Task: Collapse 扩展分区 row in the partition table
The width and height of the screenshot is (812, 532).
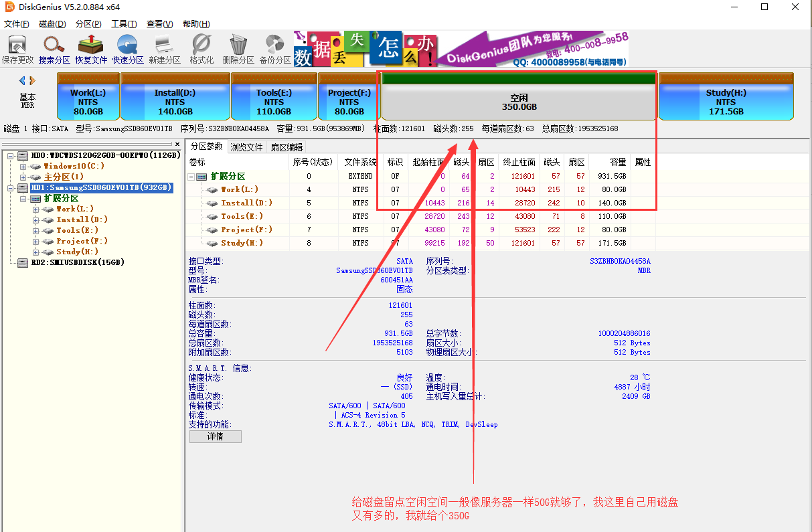Action: pyautogui.click(x=191, y=177)
